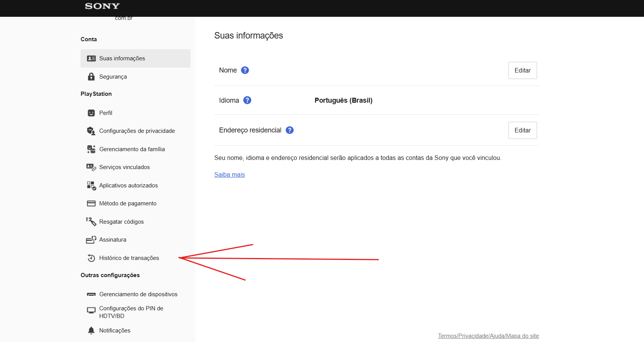Screen dimensions: 644x342
Task: Click the Gerenciamento da família icon
Action: tap(91, 149)
